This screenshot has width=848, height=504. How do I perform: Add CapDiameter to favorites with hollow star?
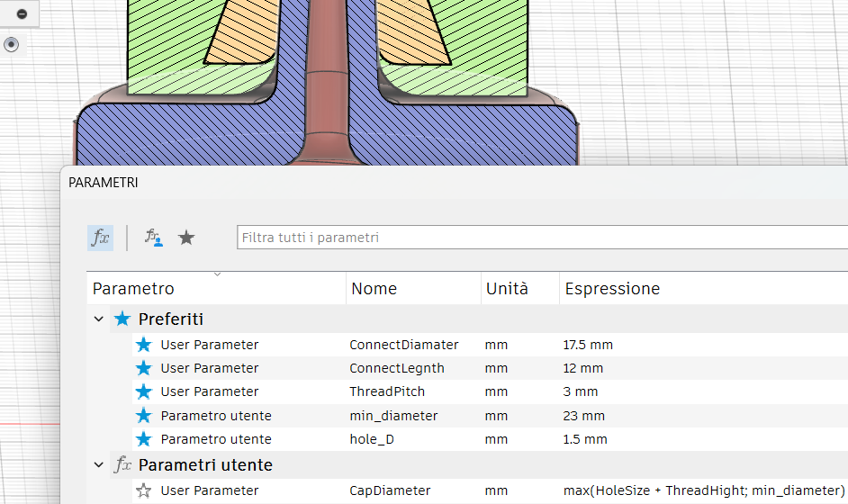tap(143, 490)
